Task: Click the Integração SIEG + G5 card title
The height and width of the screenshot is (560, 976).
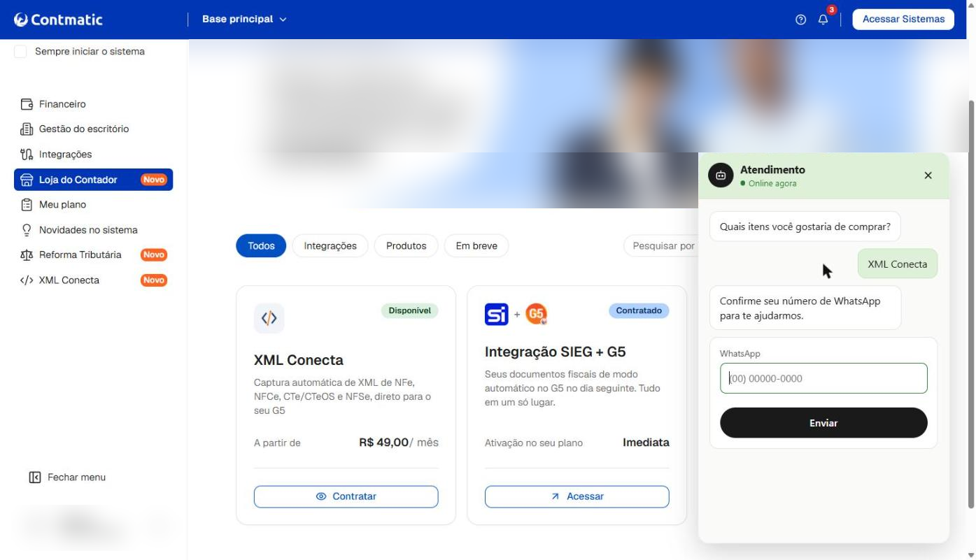Action: pos(556,352)
